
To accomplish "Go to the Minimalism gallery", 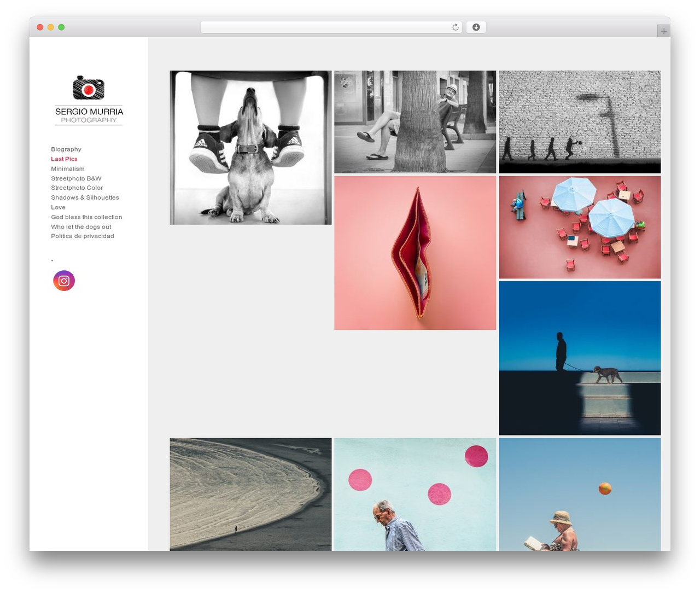I will click(68, 169).
